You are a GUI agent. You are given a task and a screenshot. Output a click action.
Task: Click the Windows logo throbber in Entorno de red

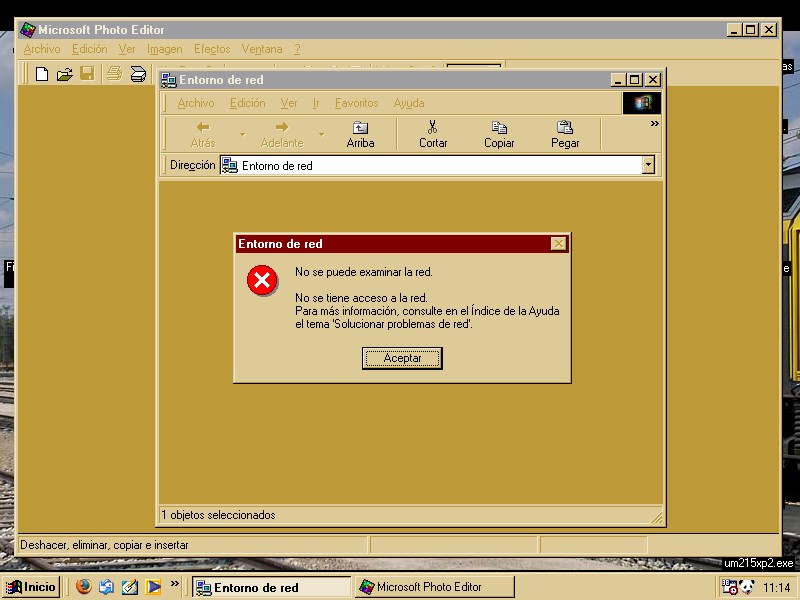[x=642, y=103]
